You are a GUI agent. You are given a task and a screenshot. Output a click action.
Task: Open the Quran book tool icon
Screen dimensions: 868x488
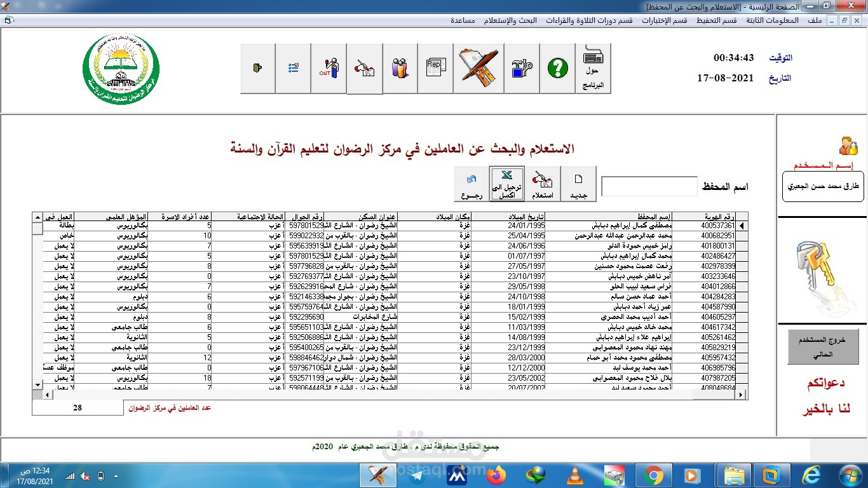pos(478,67)
